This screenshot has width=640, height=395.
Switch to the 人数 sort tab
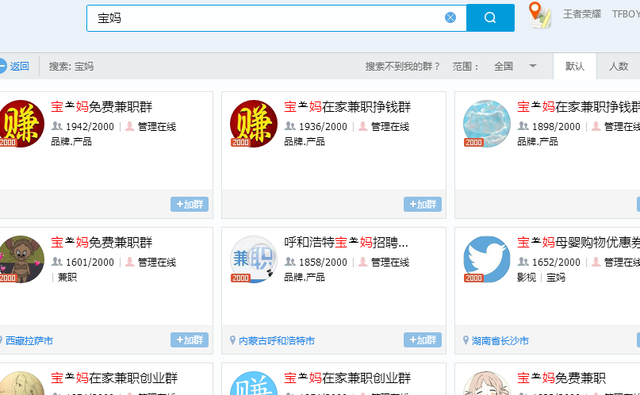(618, 66)
